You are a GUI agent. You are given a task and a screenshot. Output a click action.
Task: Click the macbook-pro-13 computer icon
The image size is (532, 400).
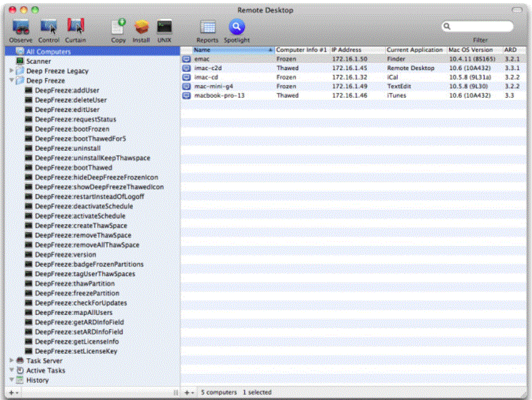point(187,95)
